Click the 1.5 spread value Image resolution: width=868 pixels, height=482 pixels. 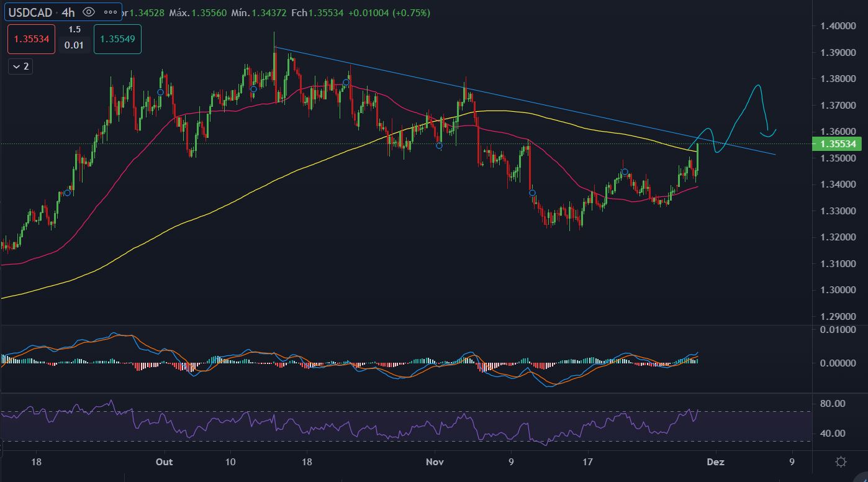[x=75, y=29]
